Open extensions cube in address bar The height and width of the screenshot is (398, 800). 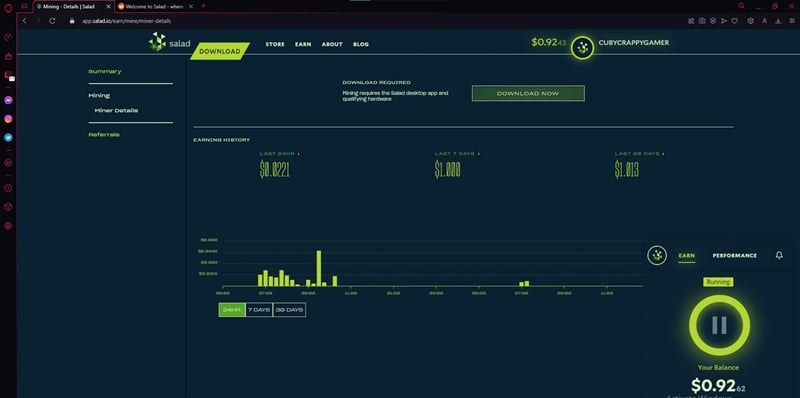pos(751,21)
